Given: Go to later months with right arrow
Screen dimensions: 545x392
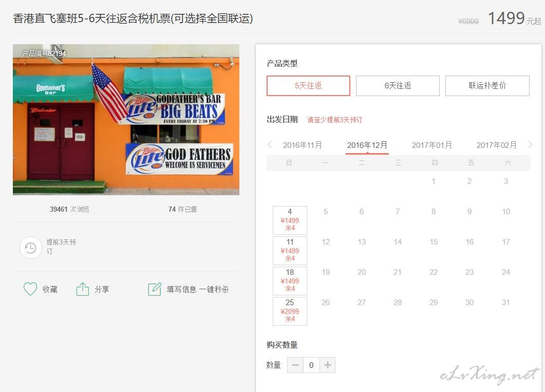Looking at the screenshot, I should [x=530, y=144].
